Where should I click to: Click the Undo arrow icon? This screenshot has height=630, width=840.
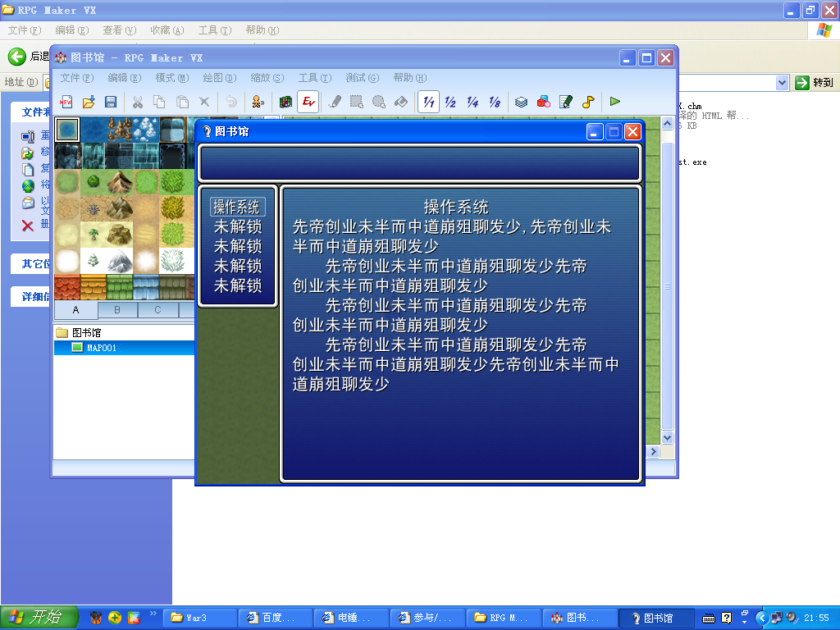[x=231, y=102]
